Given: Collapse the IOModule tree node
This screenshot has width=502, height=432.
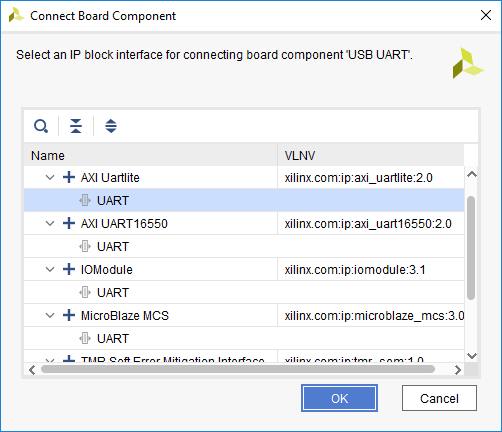Looking at the screenshot, I should (x=50, y=269).
